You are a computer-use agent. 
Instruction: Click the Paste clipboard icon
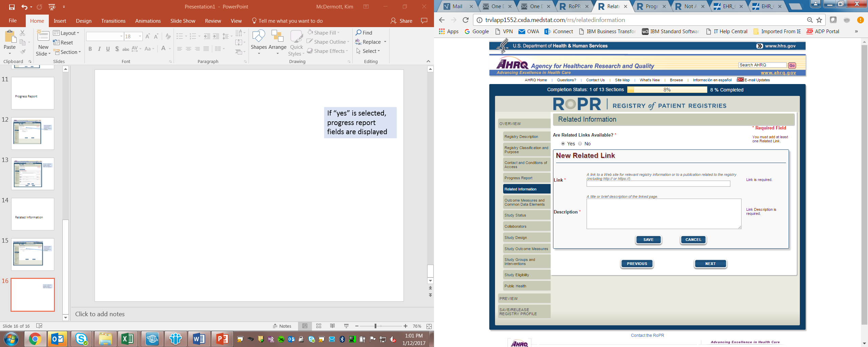9,37
